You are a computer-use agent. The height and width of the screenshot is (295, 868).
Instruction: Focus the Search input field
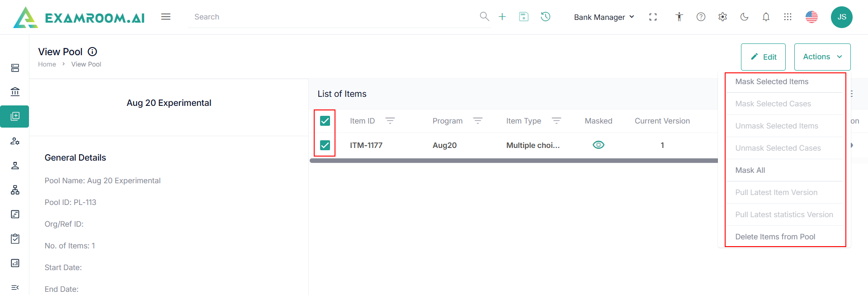coord(335,17)
